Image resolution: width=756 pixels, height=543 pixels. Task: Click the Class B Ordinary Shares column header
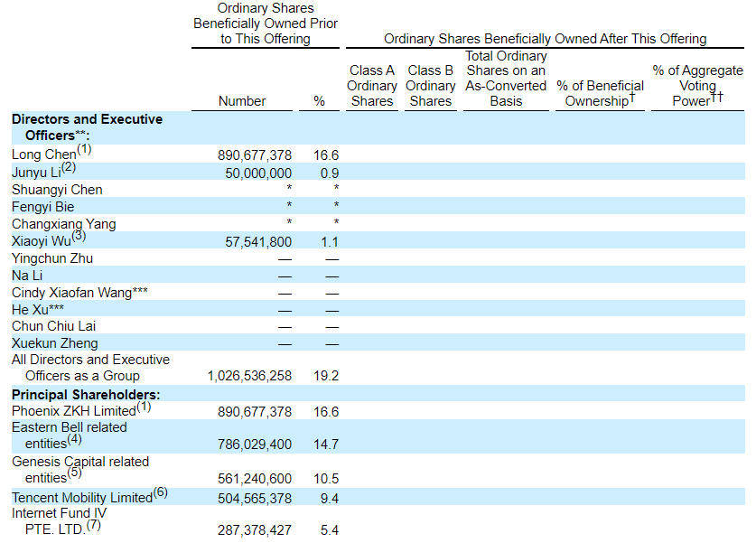[x=430, y=86]
